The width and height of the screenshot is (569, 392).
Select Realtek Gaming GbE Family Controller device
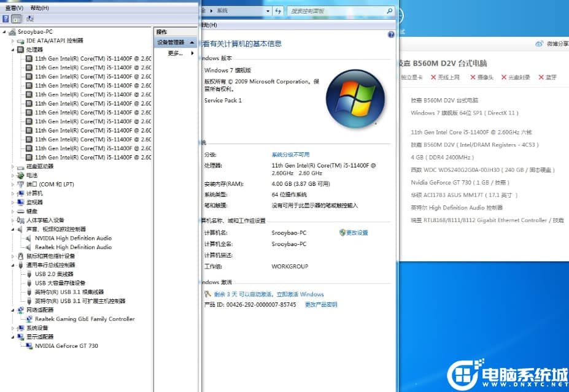pos(85,319)
